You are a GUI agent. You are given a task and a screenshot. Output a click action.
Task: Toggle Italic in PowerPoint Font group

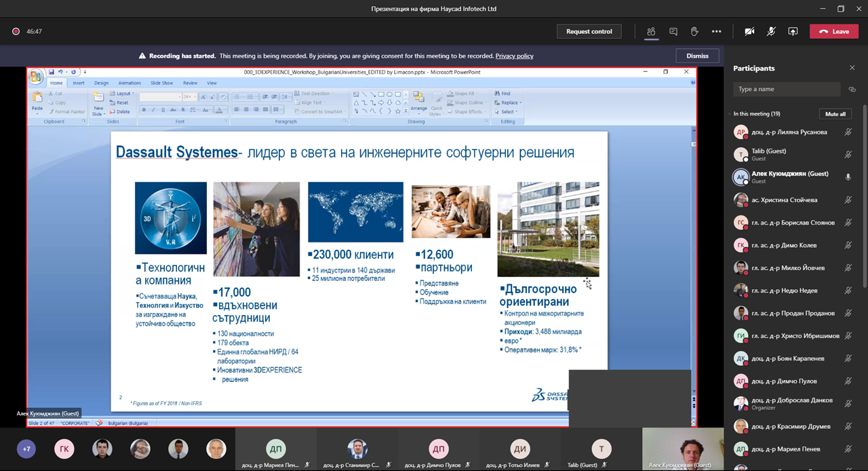[153, 109]
